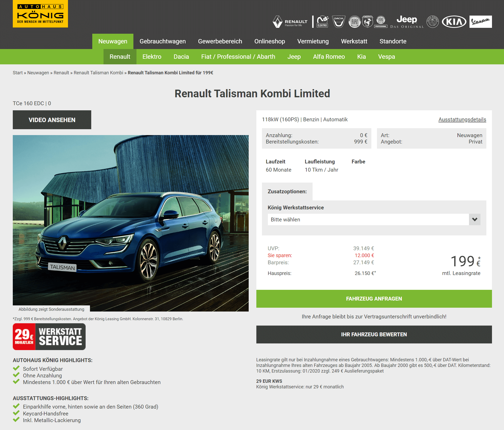The image size is (504, 430).
Task: Click the Farbe option label
Action: (358, 162)
